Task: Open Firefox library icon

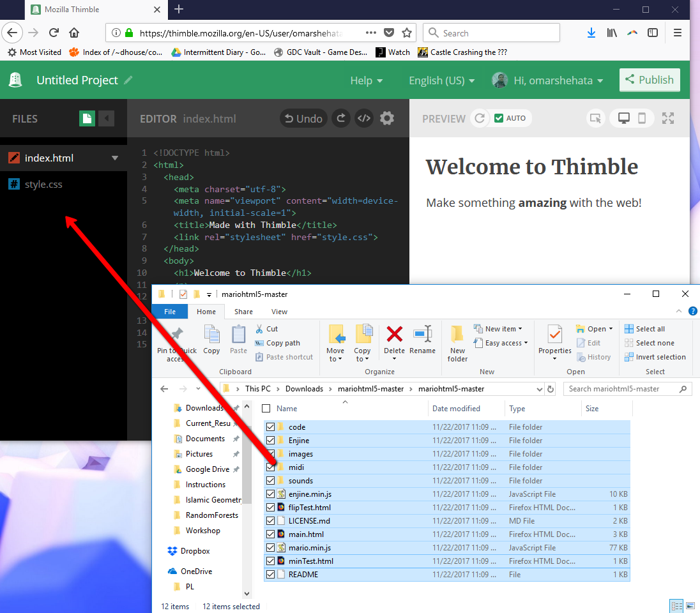Action: (x=612, y=33)
